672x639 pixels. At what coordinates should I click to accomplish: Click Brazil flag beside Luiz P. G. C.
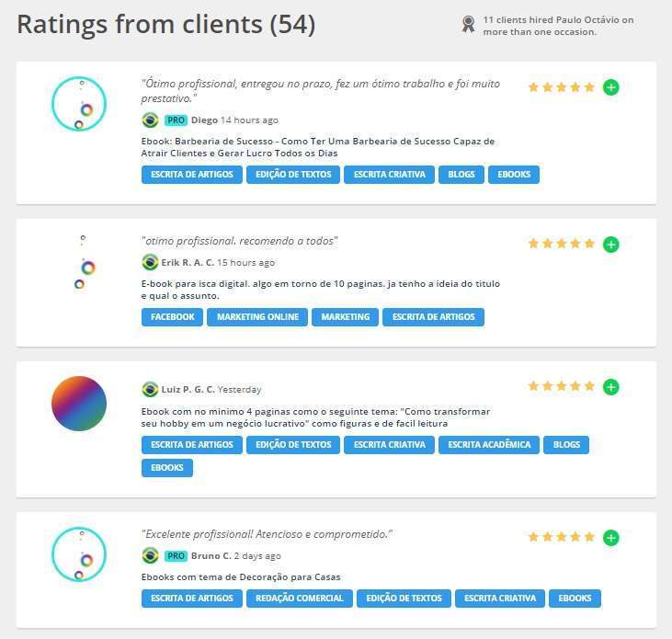(x=151, y=390)
